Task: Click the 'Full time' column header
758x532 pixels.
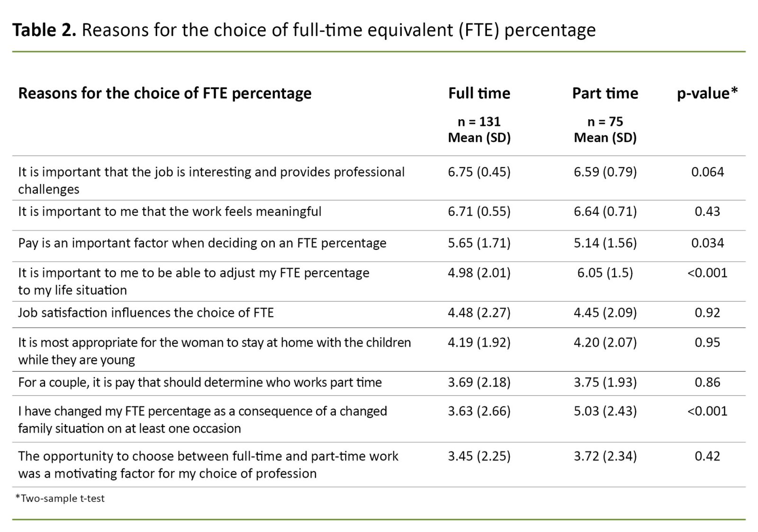Action: pos(479,93)
